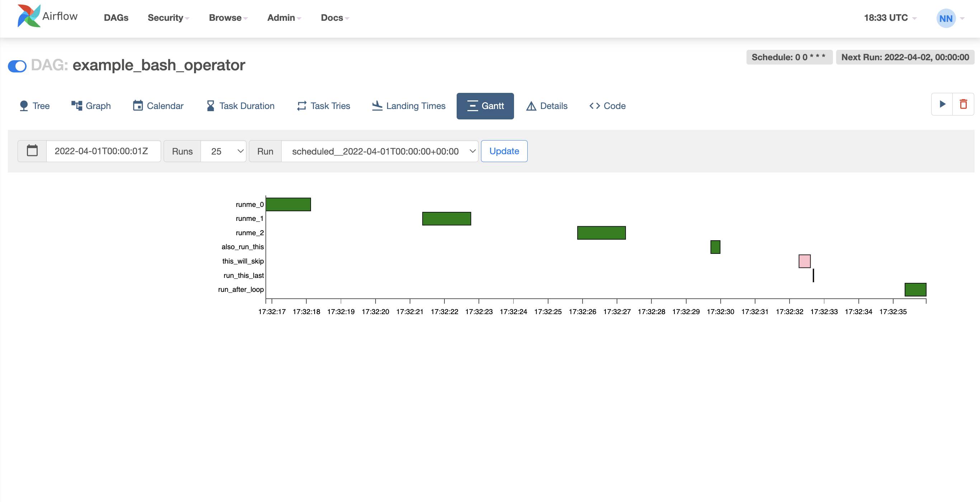Open the Details tab
This screenshot has width=980, height=502.
pos(547,106)
